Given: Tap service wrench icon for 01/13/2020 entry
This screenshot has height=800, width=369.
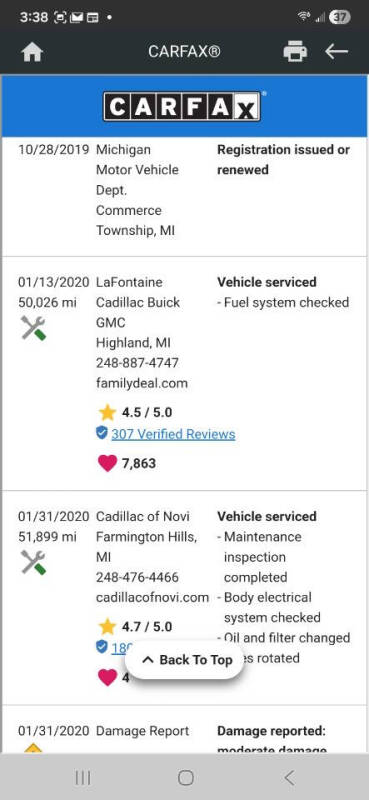Looking at the screenshot, I should pyautogui.click(x=34, y=328).
